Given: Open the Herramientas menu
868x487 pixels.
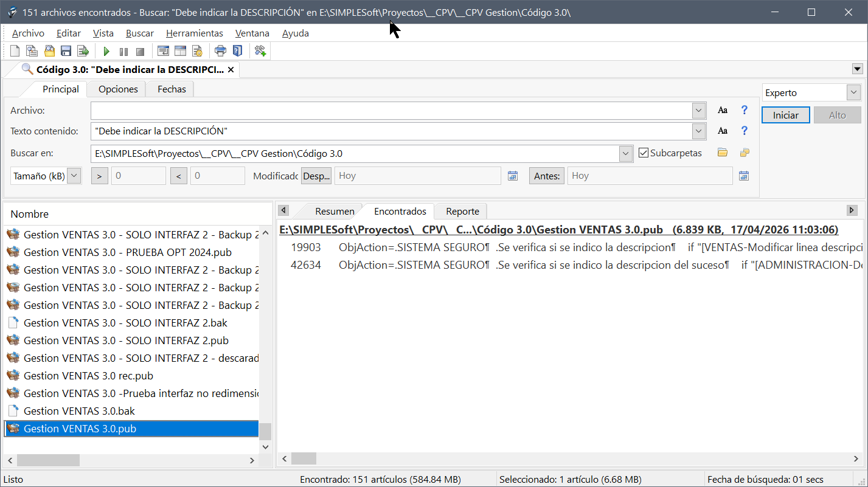Looking at the screenshot, I should click(195, 33).
